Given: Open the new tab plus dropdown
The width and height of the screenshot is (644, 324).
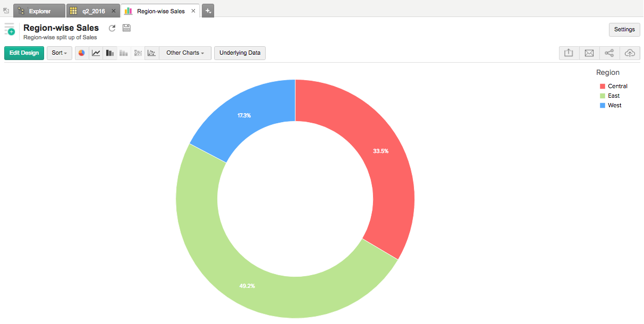Looking at the screenshot, I should [208, 11].
